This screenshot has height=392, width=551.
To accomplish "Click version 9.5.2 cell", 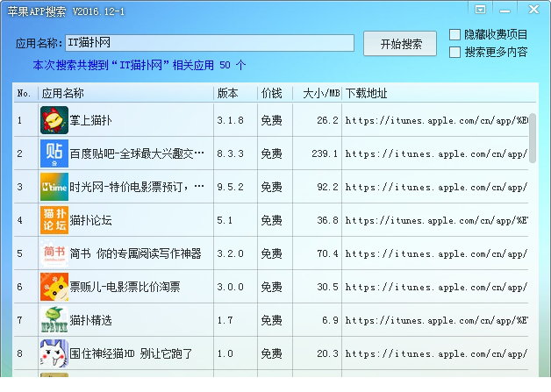I will [x=230, y=187].
